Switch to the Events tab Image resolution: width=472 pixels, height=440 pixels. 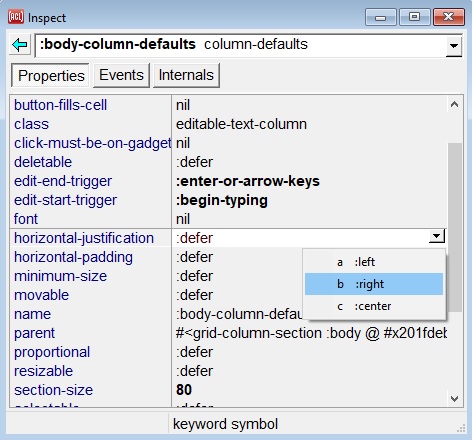pyautogui.click(x=121, y=75)
